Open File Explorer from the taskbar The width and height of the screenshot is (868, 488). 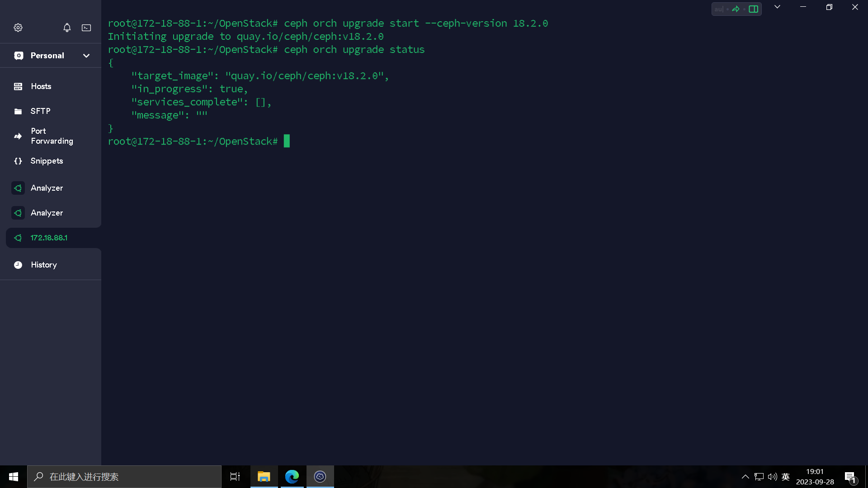[264, 477]
